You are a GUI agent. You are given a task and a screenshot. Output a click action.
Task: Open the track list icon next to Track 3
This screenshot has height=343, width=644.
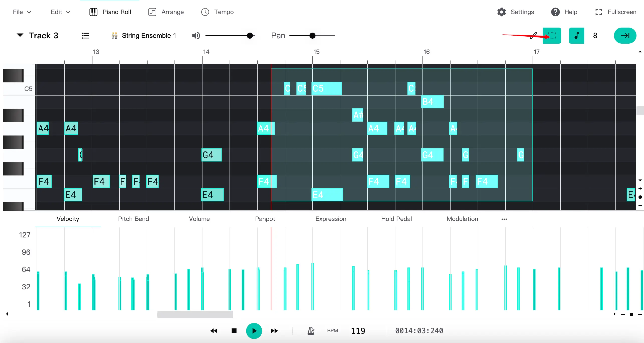(85, 35)
